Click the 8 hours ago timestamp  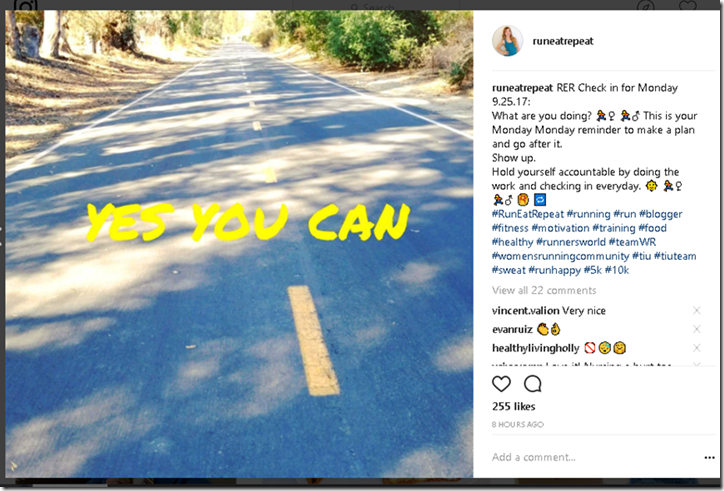pyautogui.click(x=518, y=424)
